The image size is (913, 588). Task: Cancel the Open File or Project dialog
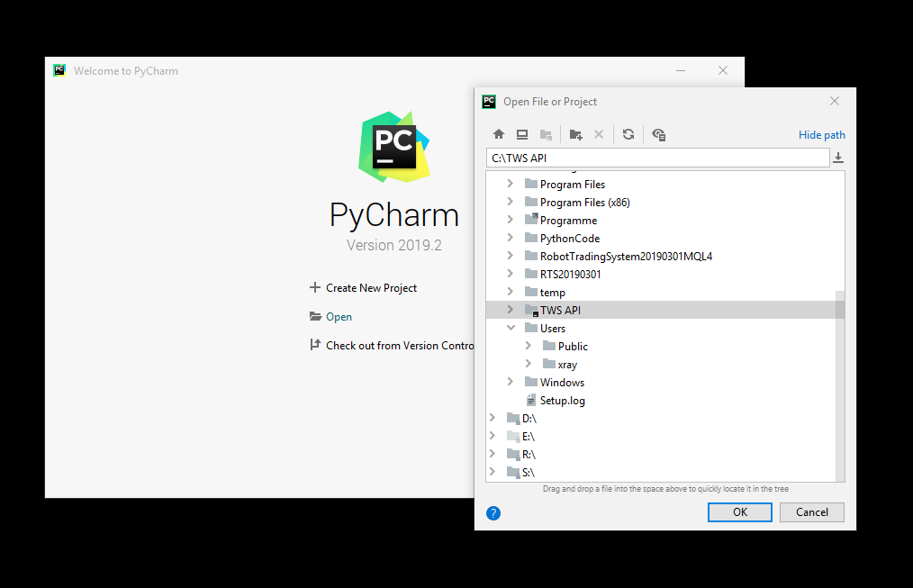[811, 512]
